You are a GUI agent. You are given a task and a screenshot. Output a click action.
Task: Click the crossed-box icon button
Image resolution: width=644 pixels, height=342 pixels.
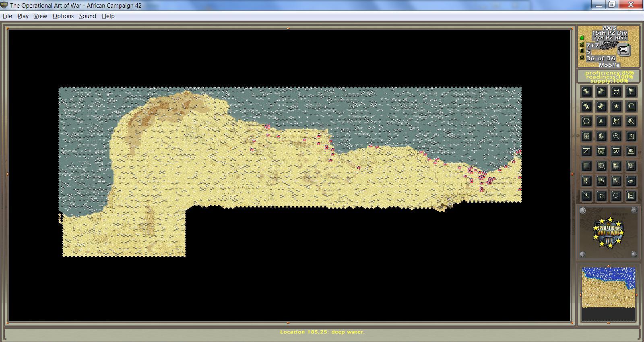click(x=586, y=136)
